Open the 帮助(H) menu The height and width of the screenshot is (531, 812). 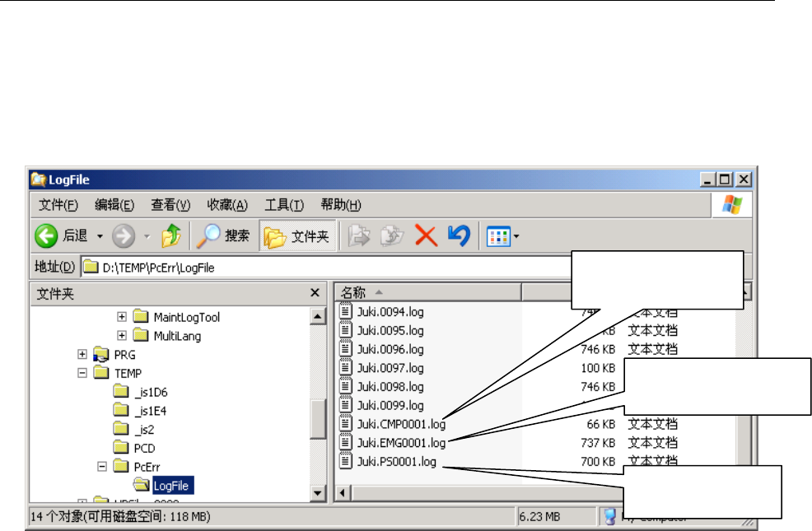[341, 205]
